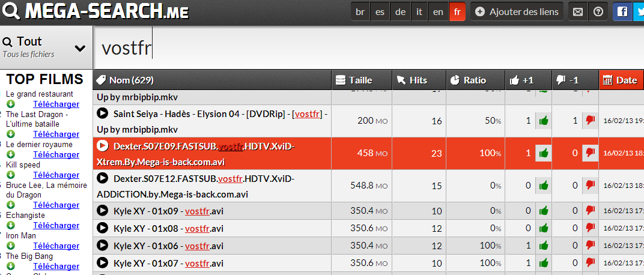644x275 pixels.
Task: Green download arrow under Le grand restaurant
Action: (x=11, y=104)
